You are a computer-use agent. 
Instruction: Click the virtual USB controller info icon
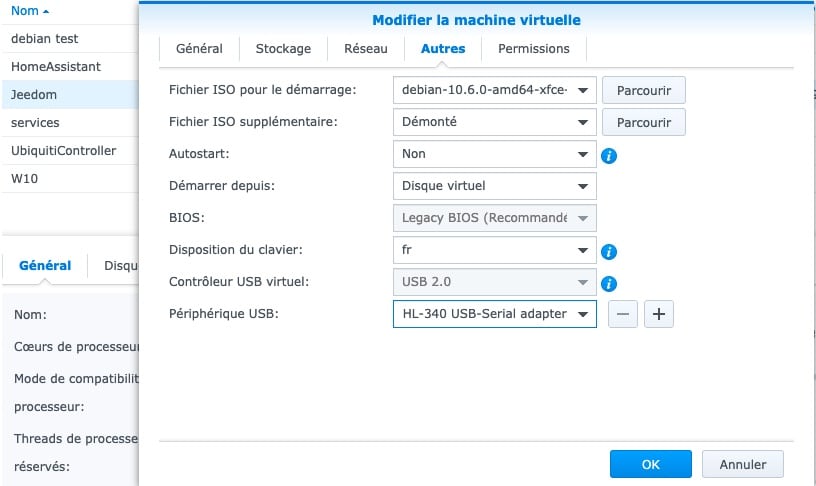click(608, 284)
